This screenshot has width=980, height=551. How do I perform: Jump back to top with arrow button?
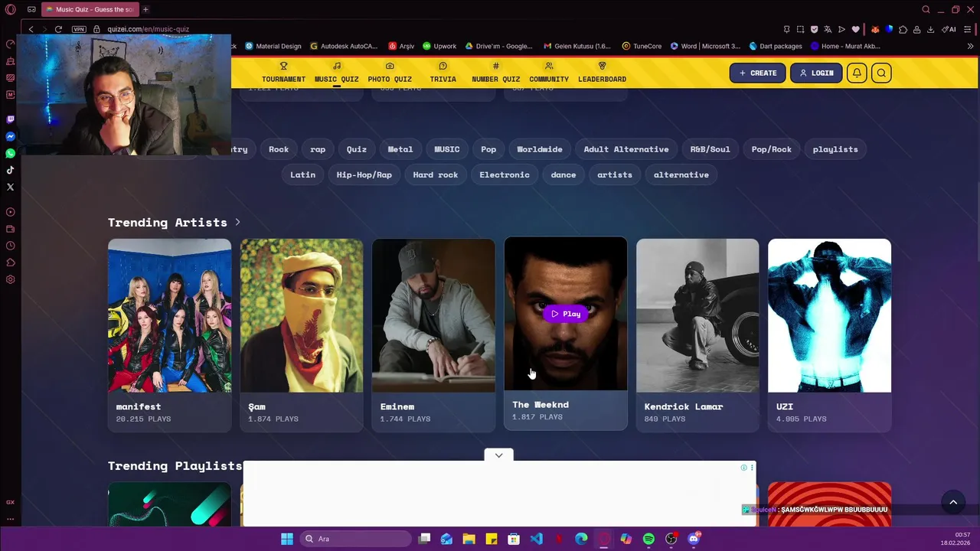pos(953,502)
